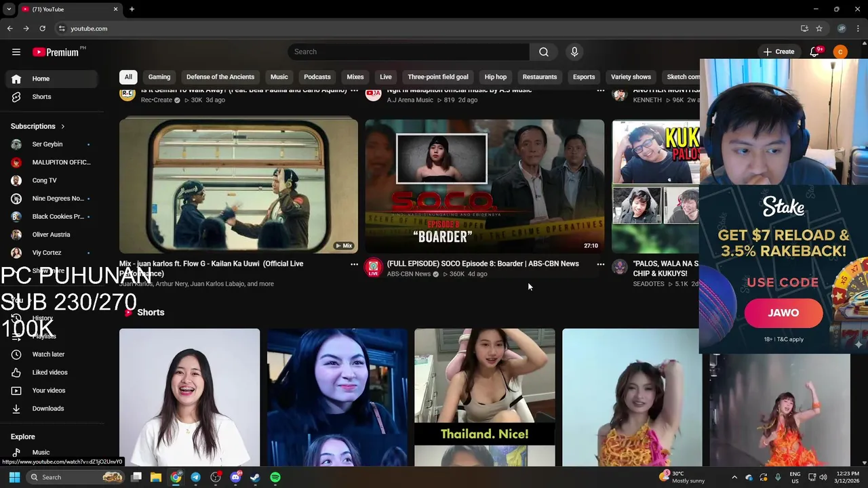This screenshot has height=488, width=868.
Task: Open Liked videos
Action: [52, 372]
